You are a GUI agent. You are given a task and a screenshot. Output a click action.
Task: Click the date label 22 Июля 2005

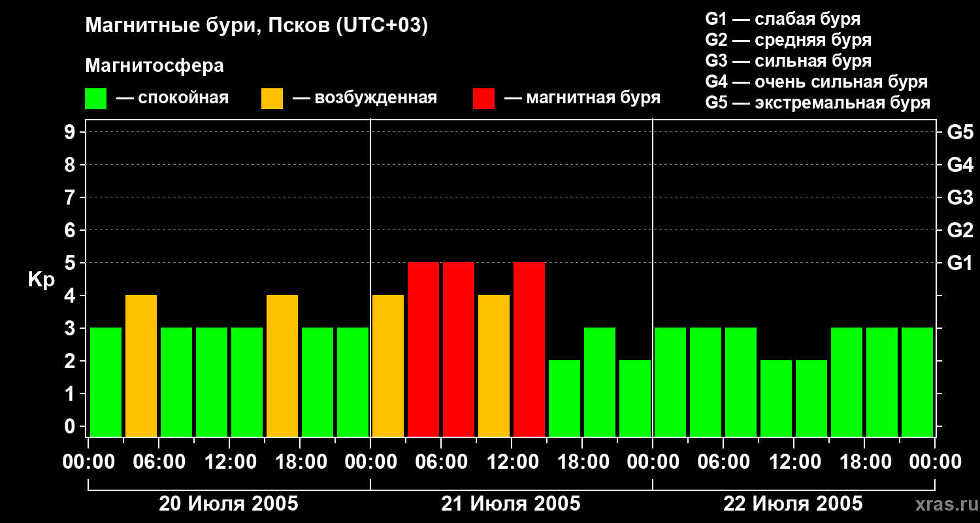(x=793, y=504)
